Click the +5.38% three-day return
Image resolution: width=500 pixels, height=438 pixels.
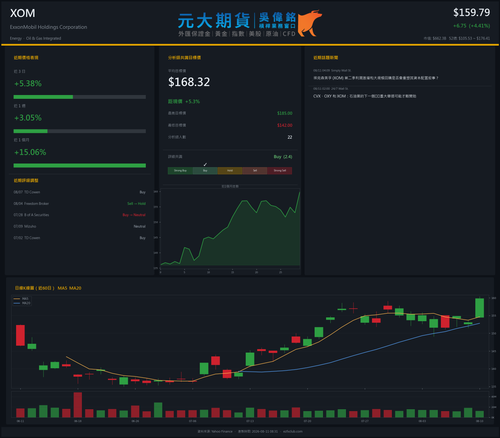[28, 83]
